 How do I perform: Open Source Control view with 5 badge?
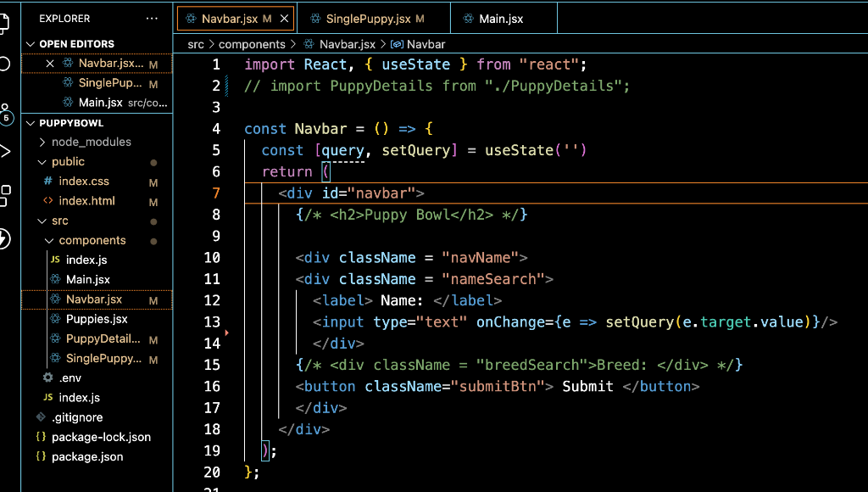[6, 114]
